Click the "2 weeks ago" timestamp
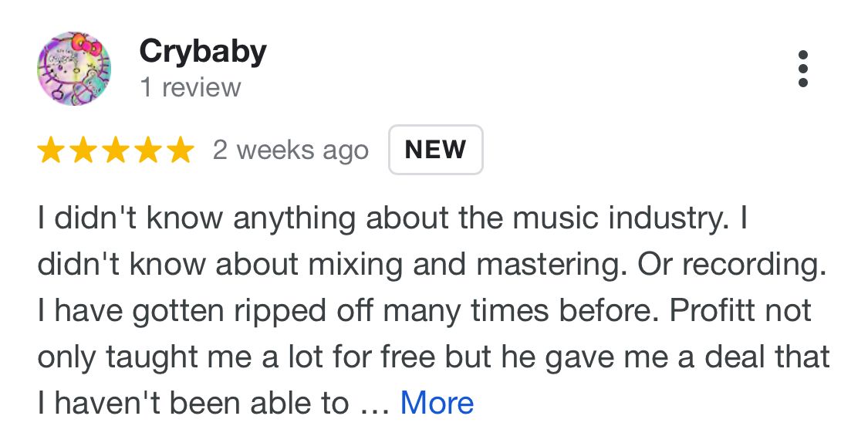The image size is (868, 443). click(x=290, y=150)
